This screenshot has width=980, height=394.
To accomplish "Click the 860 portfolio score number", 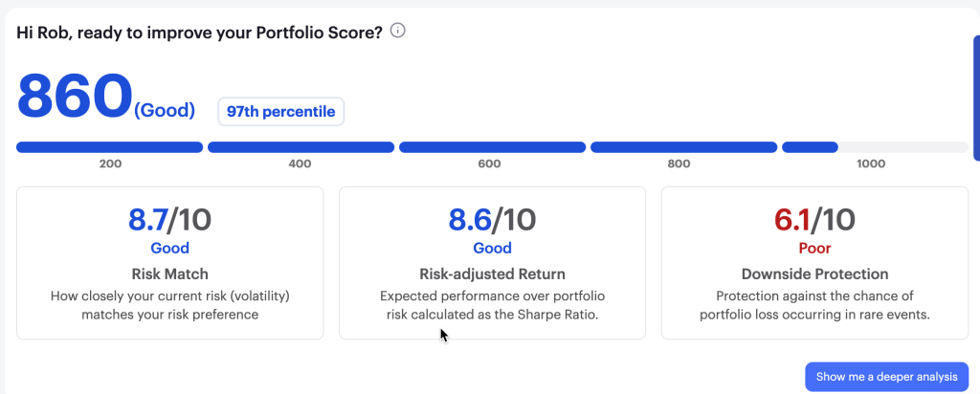I will (x=75, y=97).
